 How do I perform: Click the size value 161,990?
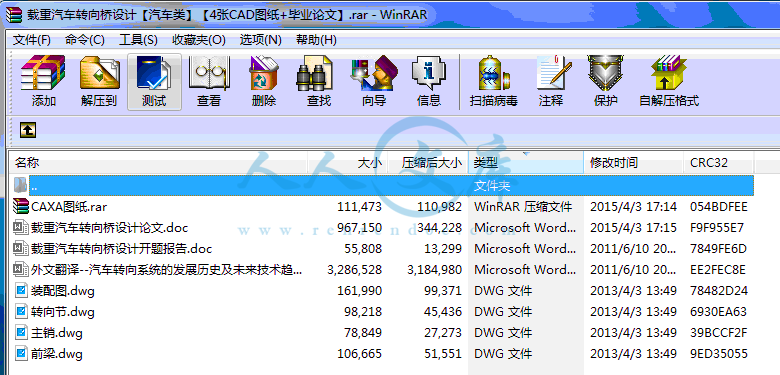pyautogui.click(x=360, y=290)
